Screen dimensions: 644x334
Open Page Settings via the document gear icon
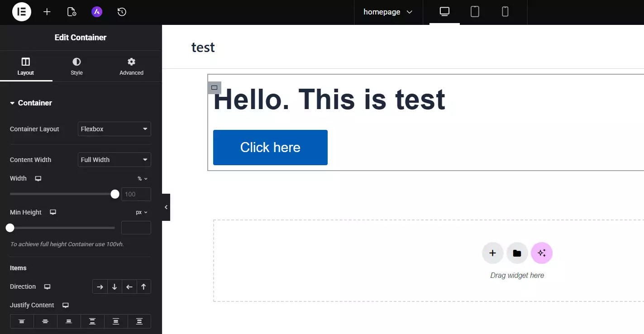pos(72,12)
